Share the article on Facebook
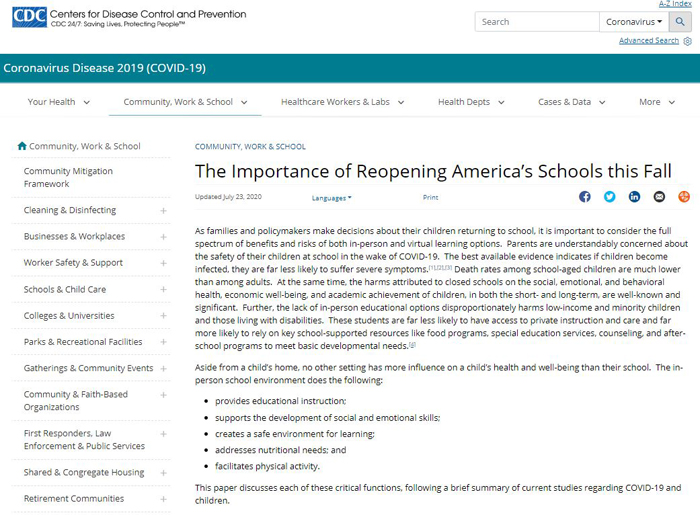This screenshot has width=700, height=515. click(584, 196)
